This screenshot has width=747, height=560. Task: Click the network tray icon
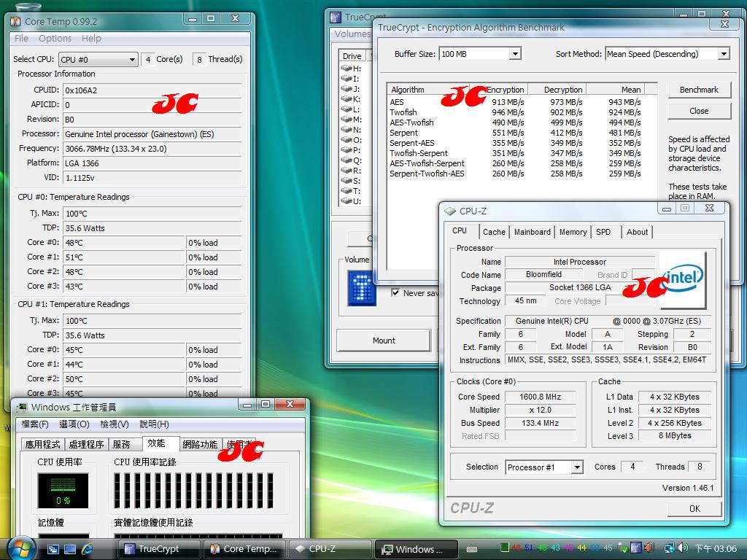(x=669, y=548)
